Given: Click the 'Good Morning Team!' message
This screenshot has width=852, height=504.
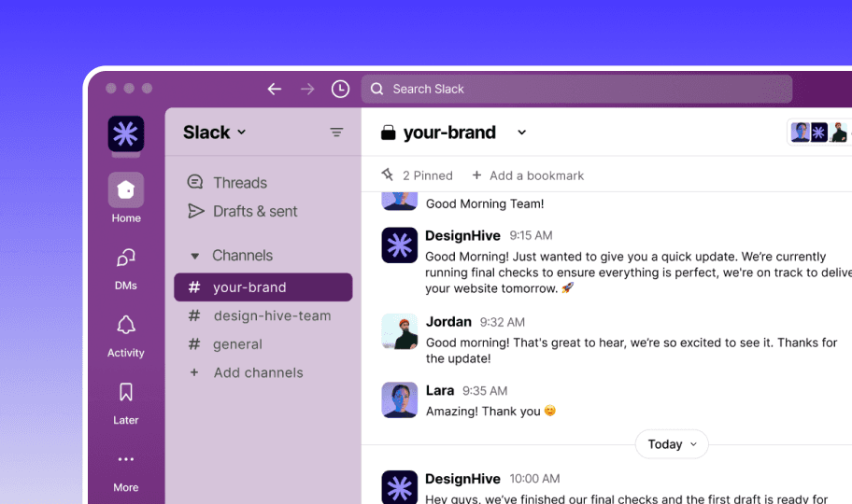Looking at the screenshot, I should click(x=485, y=203).
